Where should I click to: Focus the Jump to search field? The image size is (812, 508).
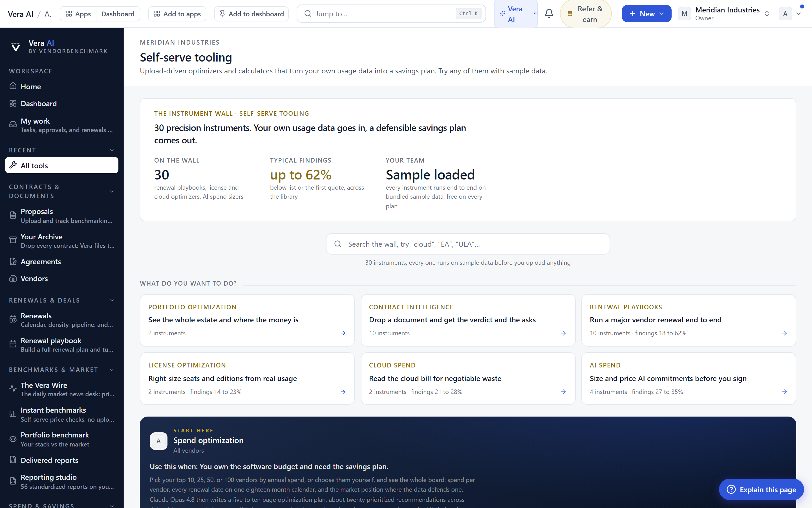click(391, 14)
